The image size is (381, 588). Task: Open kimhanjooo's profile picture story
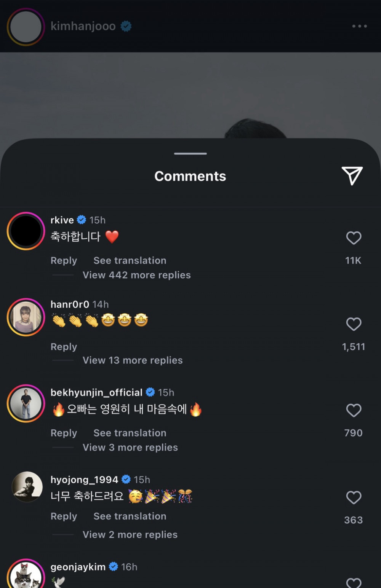point(26,27)
